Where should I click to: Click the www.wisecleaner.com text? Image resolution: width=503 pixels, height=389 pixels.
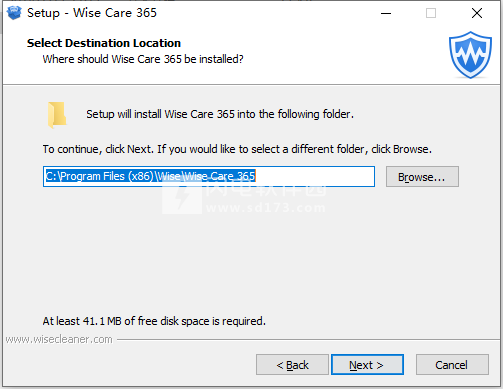pos(59,339)
